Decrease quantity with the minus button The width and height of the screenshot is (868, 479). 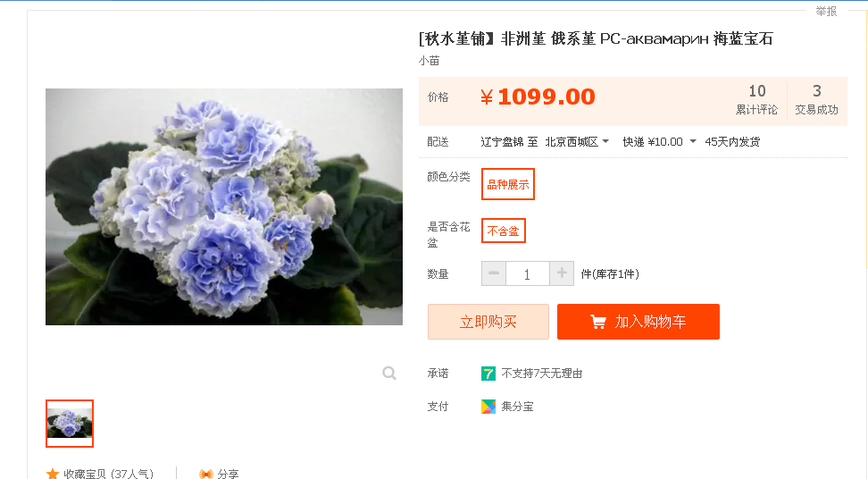[494, 273]
